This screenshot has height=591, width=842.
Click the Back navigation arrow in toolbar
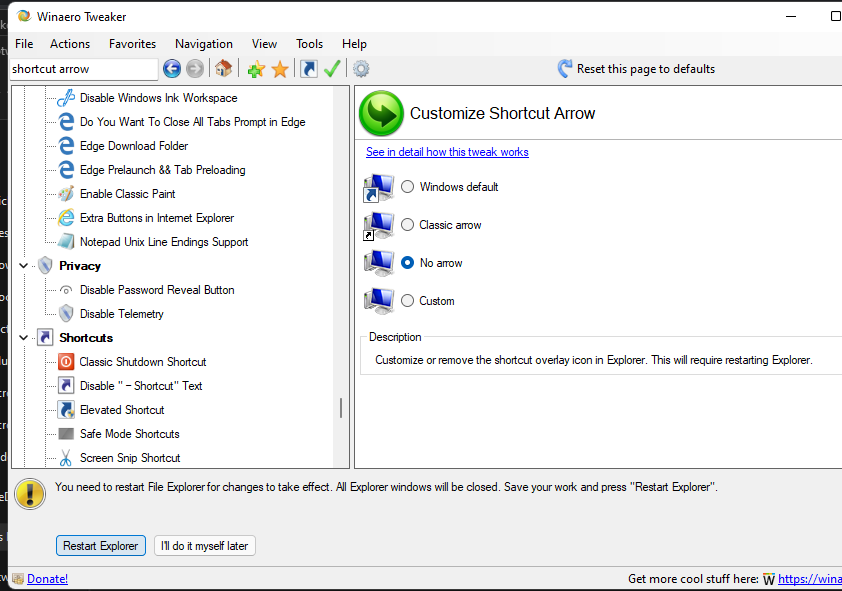pyautogui.click(x=172, y=69)
